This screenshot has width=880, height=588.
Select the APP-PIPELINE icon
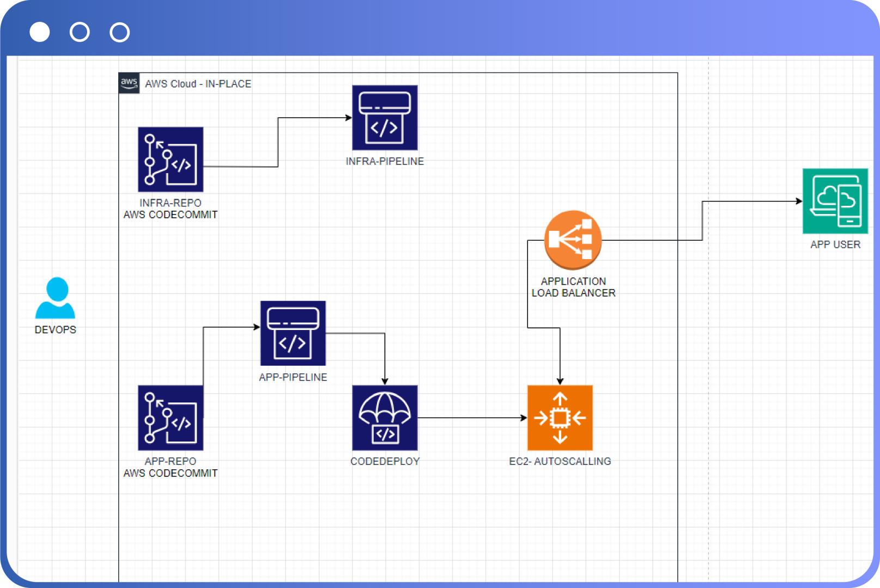pos(293,333)
